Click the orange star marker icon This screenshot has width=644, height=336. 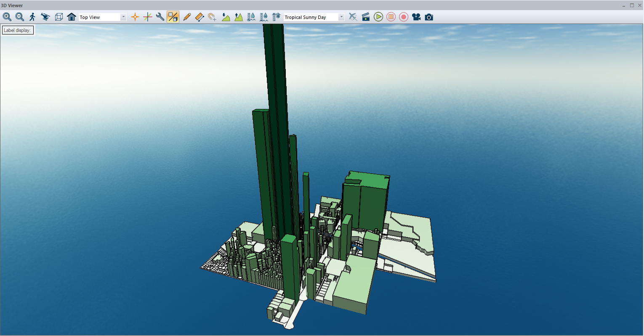(135, 17)
